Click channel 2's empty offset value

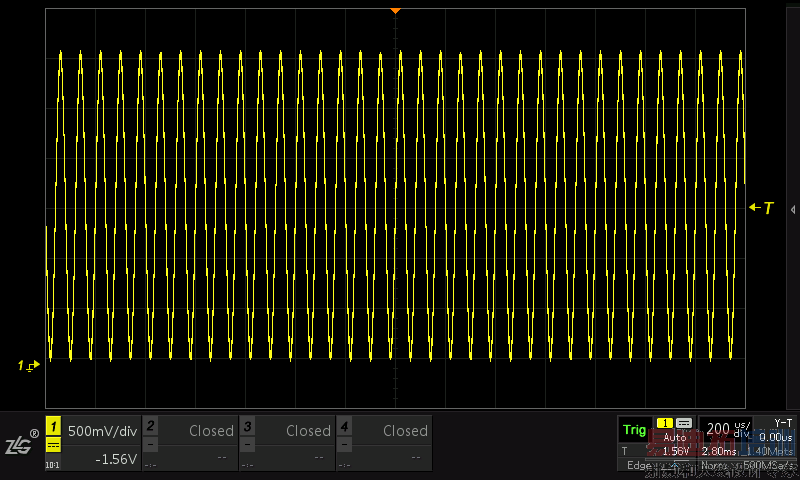click(221, 457)
